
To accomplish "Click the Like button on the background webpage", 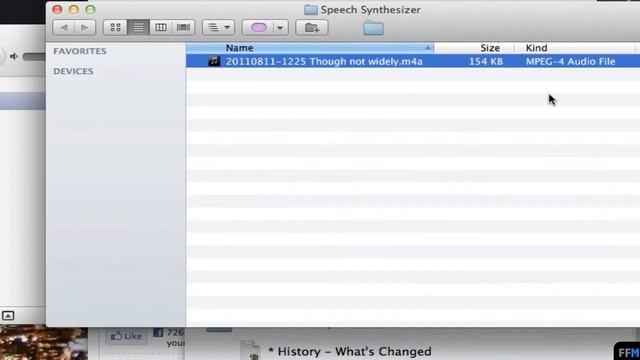I will tap(126, 336).
